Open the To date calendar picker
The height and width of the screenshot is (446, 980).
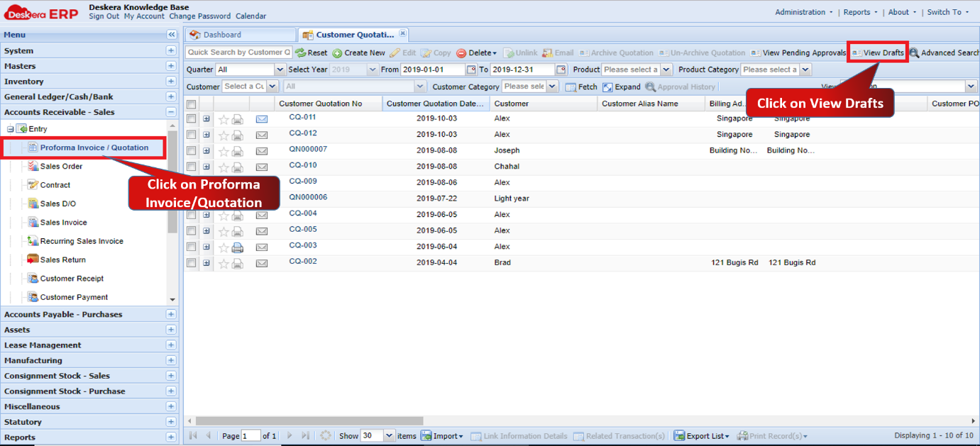point(561,69)
